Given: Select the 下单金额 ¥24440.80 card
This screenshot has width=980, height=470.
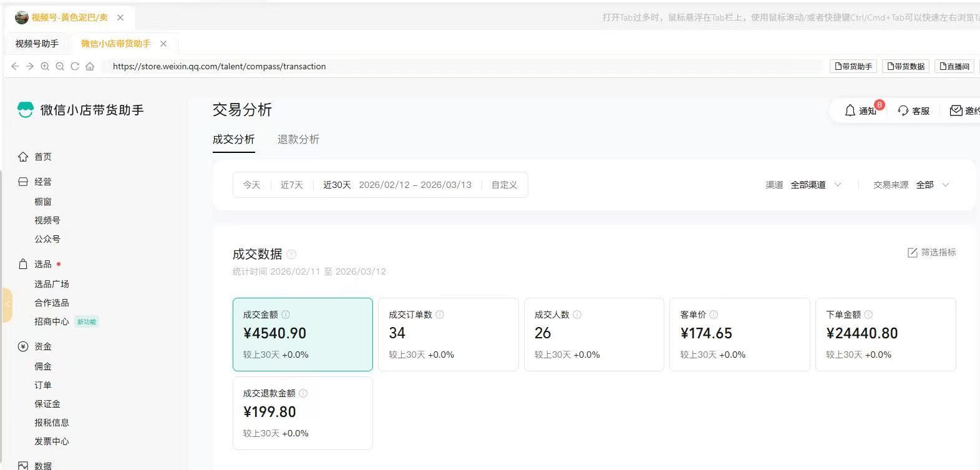Looking at the screenshot, I should (x=886, y=335).
